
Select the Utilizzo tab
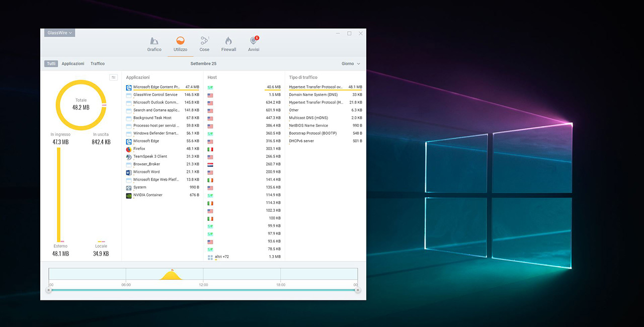180,44
